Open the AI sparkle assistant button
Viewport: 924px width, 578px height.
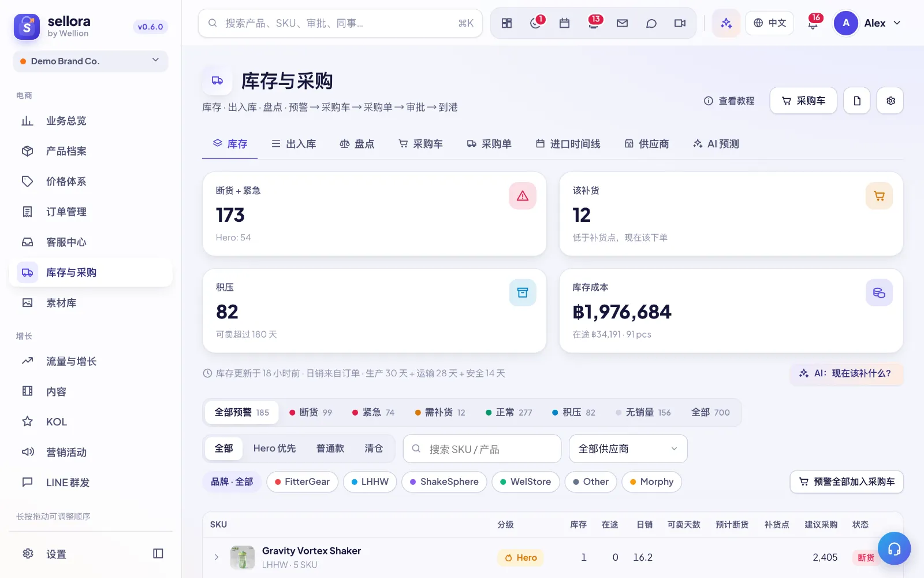[726, 23]
